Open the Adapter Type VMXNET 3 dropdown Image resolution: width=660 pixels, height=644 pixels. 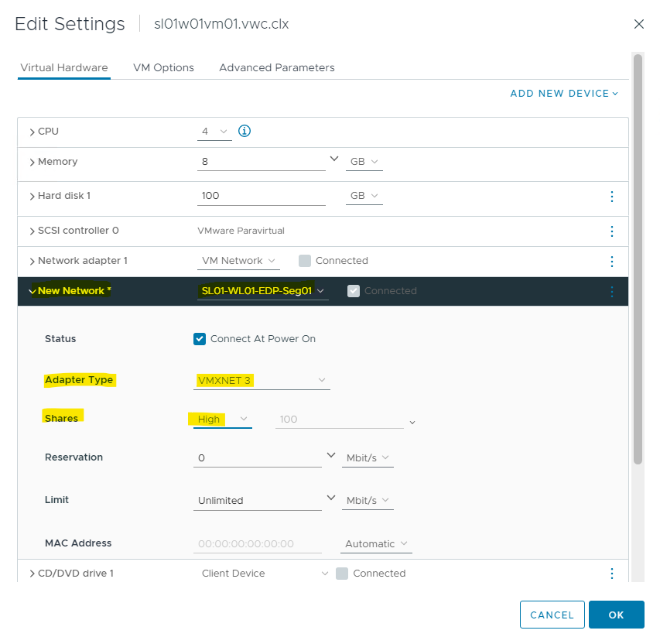[262, 380]
